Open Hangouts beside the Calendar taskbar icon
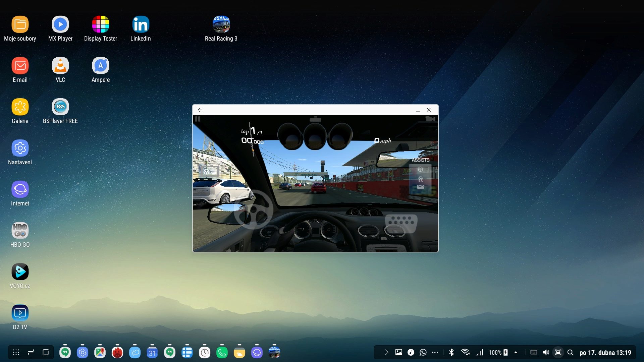This screenshot has height=362, width=644. (170, 352)
